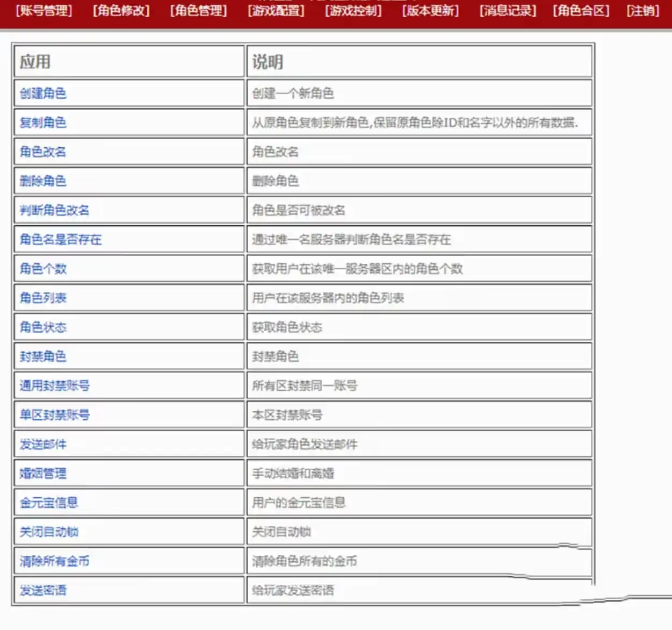Open the 角色管理 menu
This screenshot has height=630, width=672.
[198, 11]
